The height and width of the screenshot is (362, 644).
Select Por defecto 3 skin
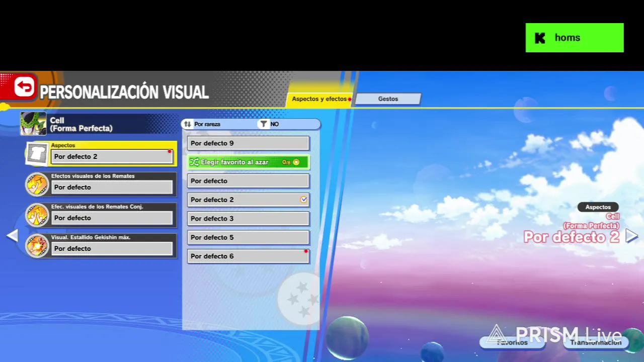(249, 219)
